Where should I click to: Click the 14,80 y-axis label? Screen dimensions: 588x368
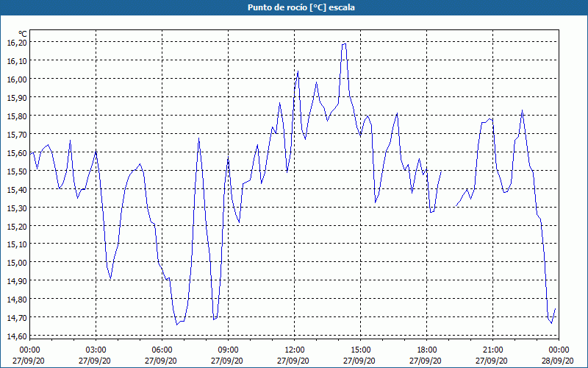pyautogui.click(x=17, y=300)
